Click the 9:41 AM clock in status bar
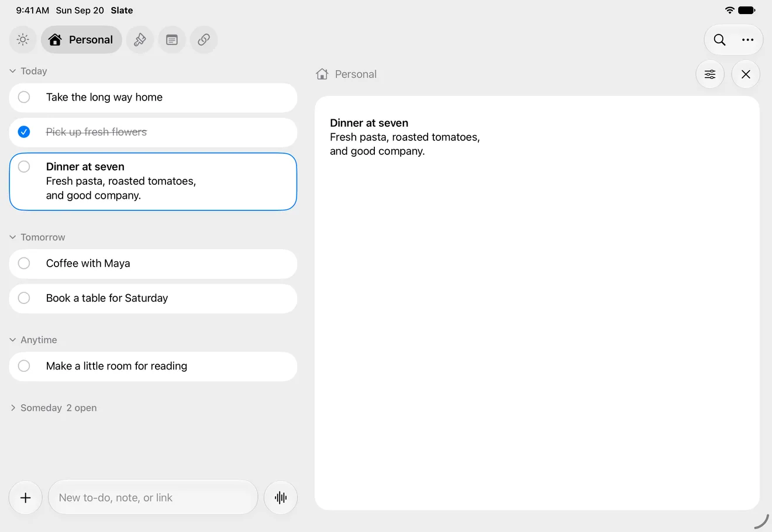This screenshot has width=772, height=532. 33,10
